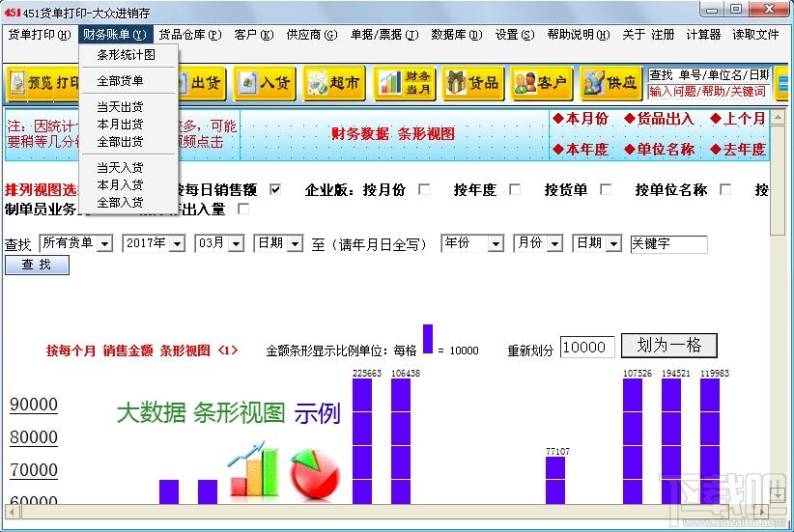Screen dimensions: 794x532
Task: Toggle the 按单位名称 checkbox
Action: tap(725, 190)
